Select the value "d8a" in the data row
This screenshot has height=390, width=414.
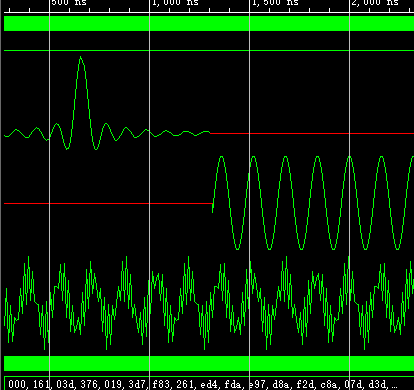(281, 384)
